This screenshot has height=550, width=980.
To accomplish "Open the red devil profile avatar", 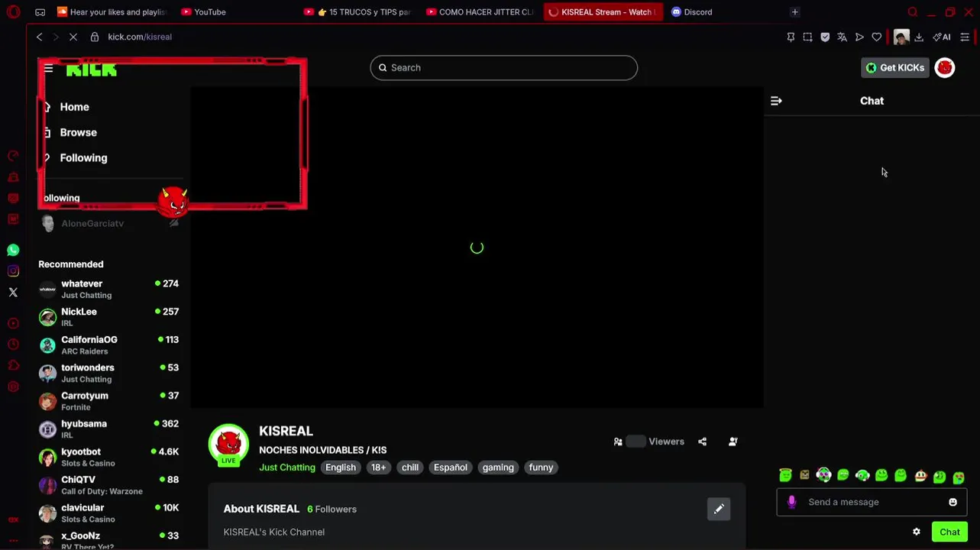I will coord(945,68).
